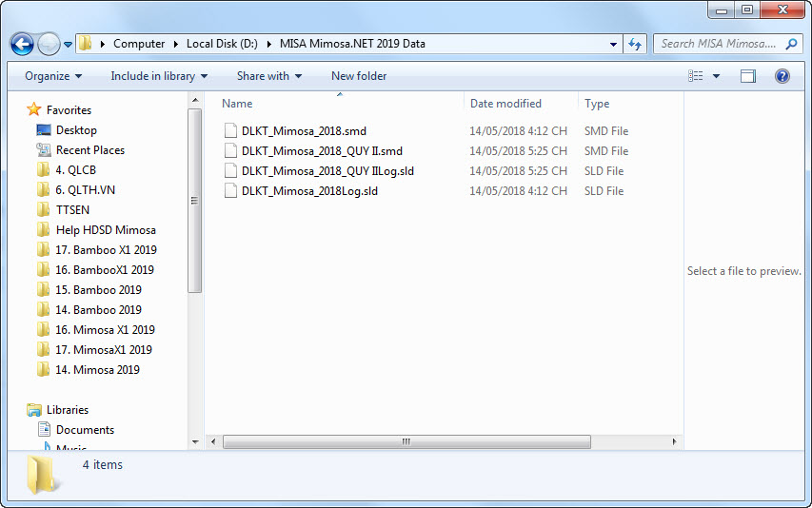This screenshot has width=812, height=508.
Task: Click MISA Mimosa.NET 2019 Data breadcrumb
Action: (352, 44)
